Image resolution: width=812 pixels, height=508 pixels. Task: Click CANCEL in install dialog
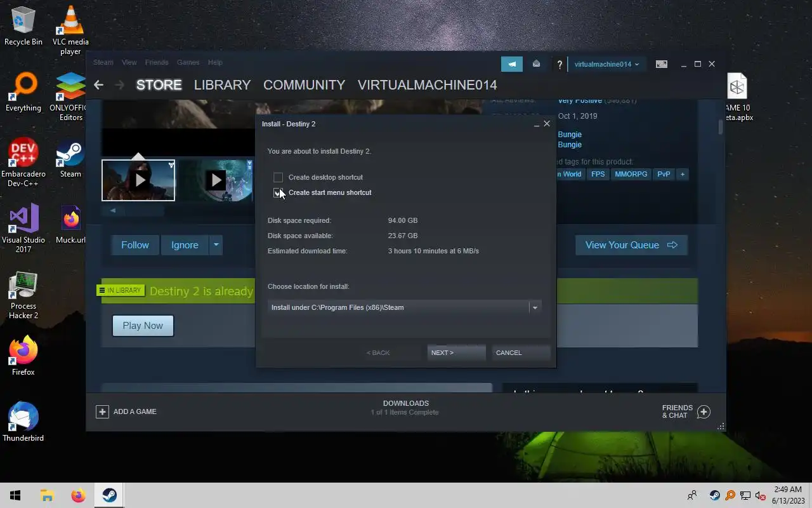521,352
